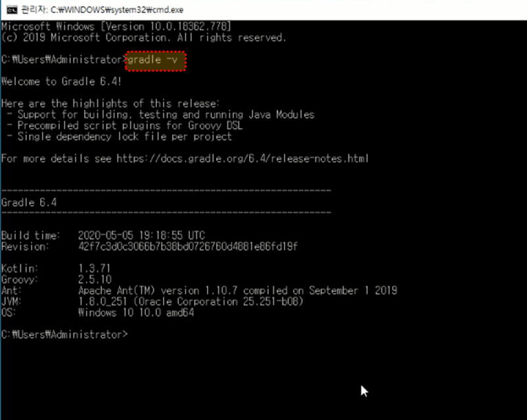
Task: Click the 'Microsoft Windows [Version 10.0.18362.778]' line
Action: (116, 26)
